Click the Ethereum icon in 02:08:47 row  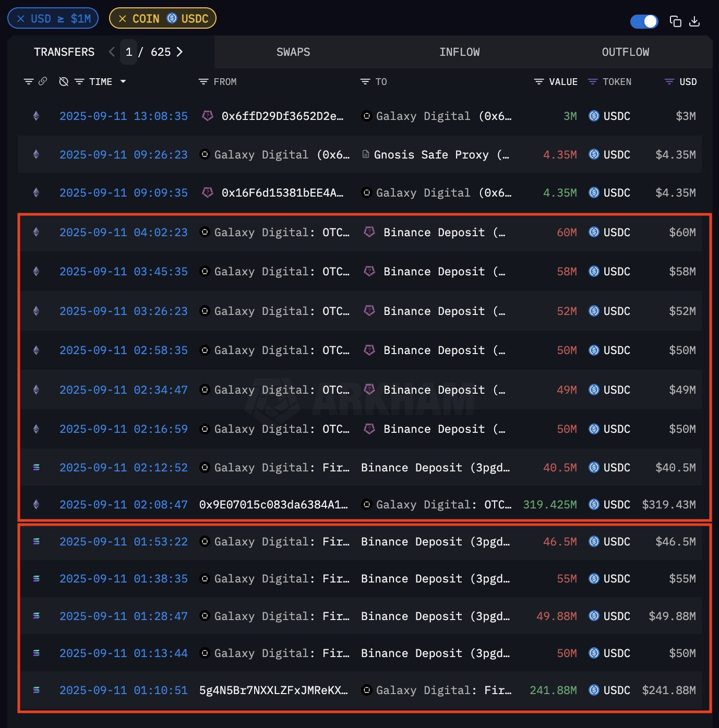click(x=36, y=504)
